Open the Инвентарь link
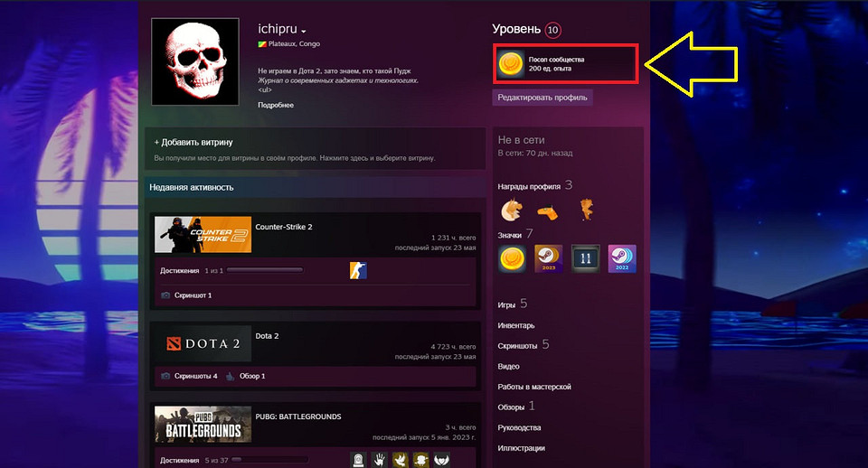 point(516,325)
